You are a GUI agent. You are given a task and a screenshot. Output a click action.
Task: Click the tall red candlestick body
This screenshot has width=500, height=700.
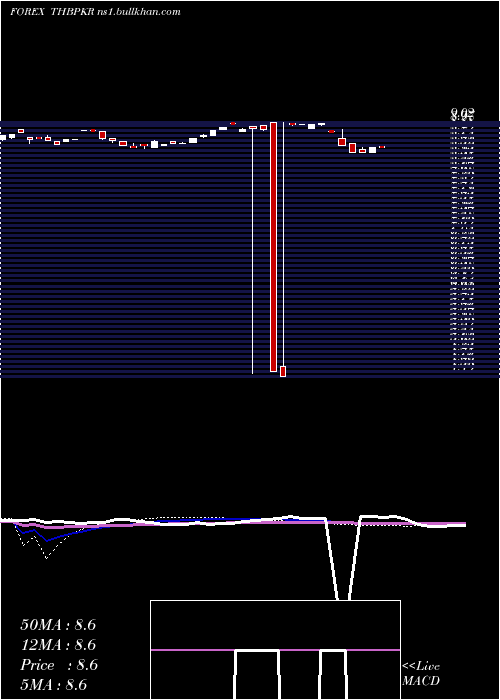coord(273,246)
